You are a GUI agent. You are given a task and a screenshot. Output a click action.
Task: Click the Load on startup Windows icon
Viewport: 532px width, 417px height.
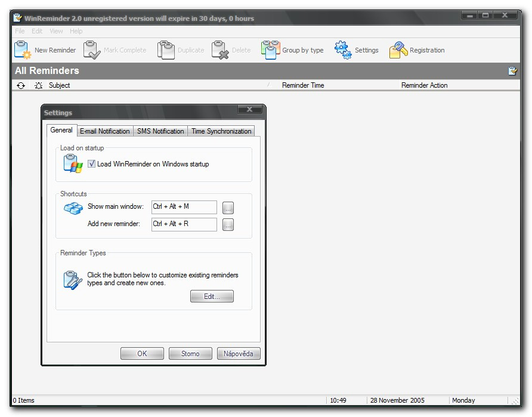[73, 163]
